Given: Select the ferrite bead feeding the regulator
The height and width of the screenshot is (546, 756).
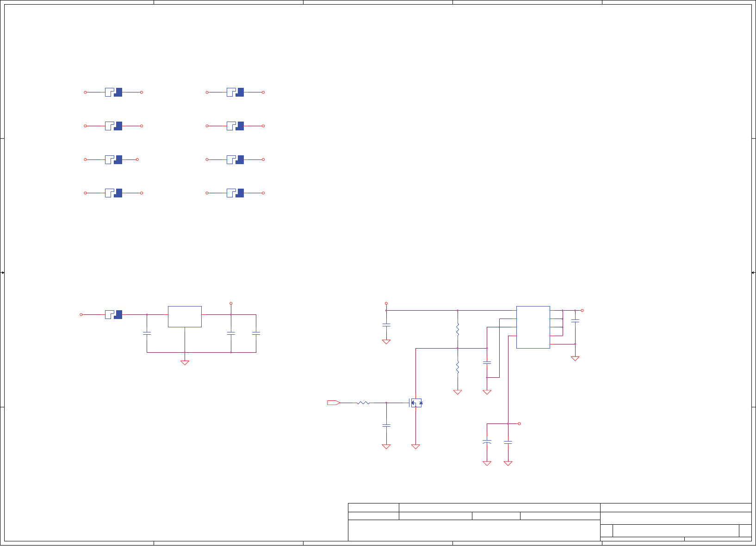Looking at the screenshot, I should click(x=113, y=315).
